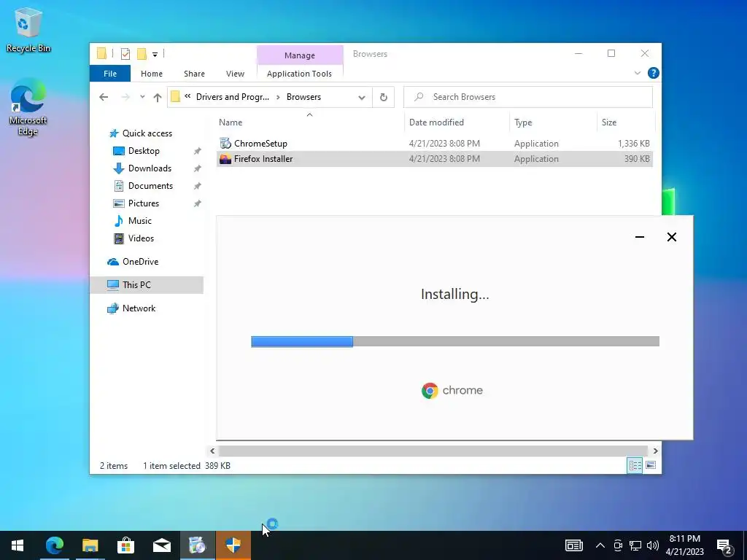Click the Chrome install progress bar
747x560 pixels.
[x=455, y=341]
